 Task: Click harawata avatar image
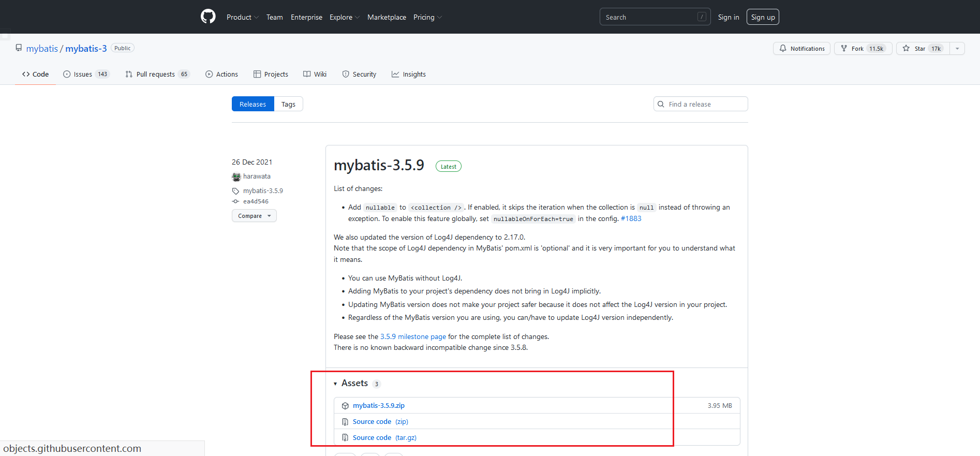tap(236, 176)
